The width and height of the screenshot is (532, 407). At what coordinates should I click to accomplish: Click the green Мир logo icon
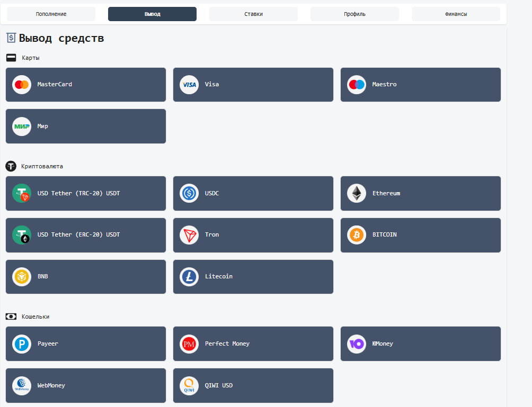(x=22, y=126)
